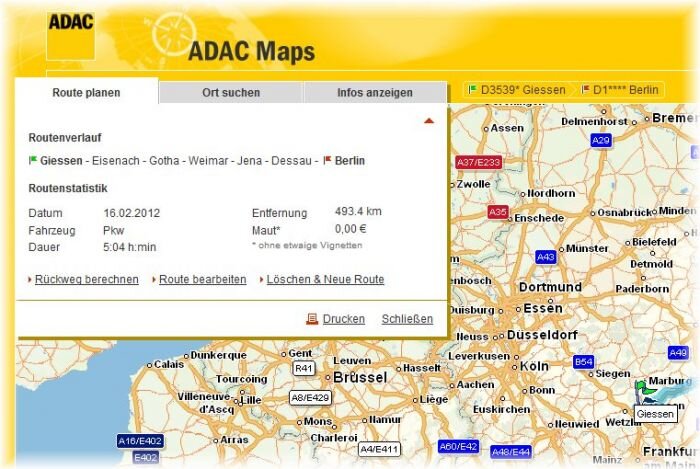Click Calais on the map
Viewport: 700px width, 469px height.
pyautogui.click(x=169, y=364)
